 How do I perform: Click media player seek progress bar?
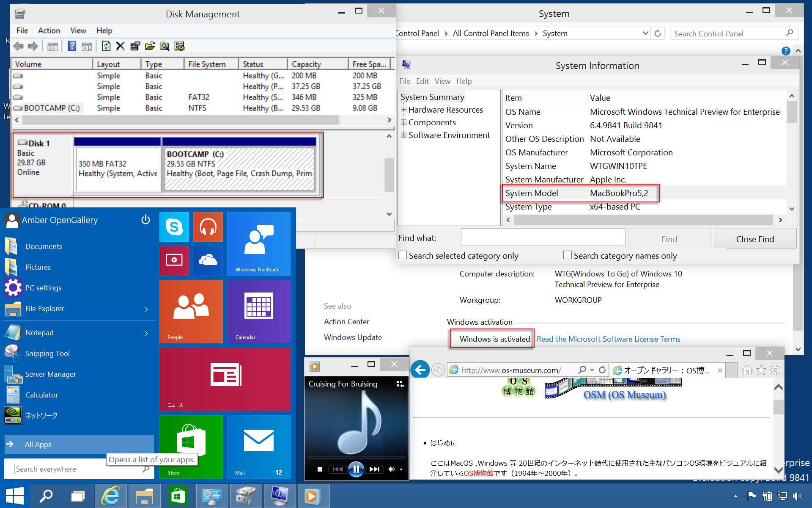pos(356,457)
